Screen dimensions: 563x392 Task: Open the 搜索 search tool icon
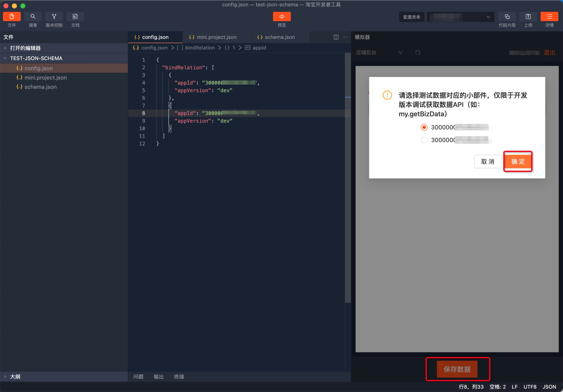(x=33, y=16)
